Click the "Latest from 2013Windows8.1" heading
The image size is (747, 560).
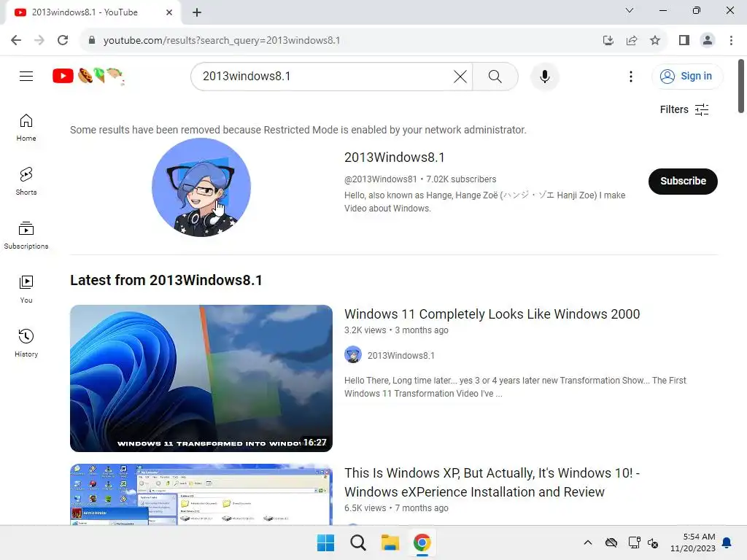point(166,280)
